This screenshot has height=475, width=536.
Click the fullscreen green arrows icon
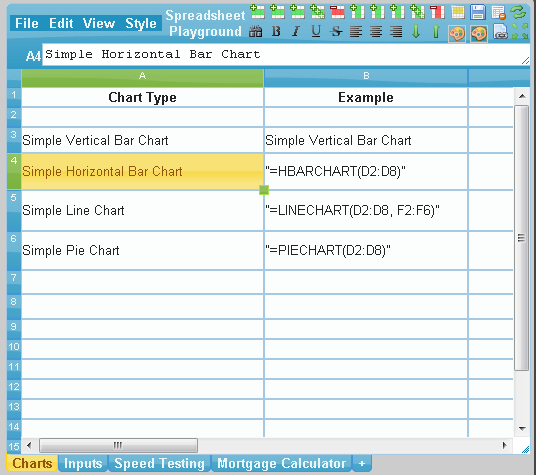520,31
